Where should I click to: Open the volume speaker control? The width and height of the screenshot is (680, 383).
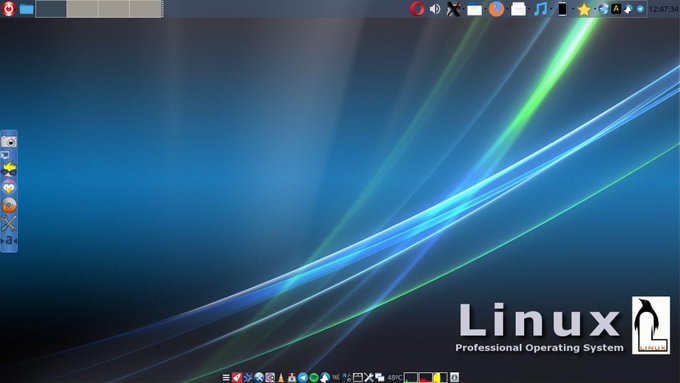[x=435, y=9]
